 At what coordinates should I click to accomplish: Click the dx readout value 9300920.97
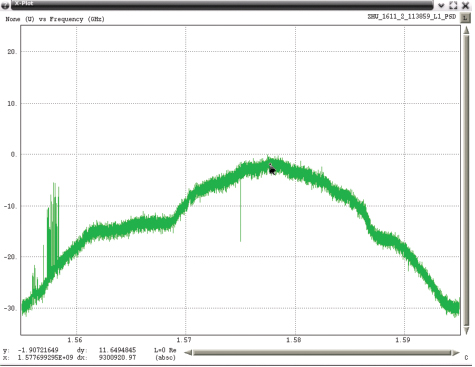[x=117, y=357]
